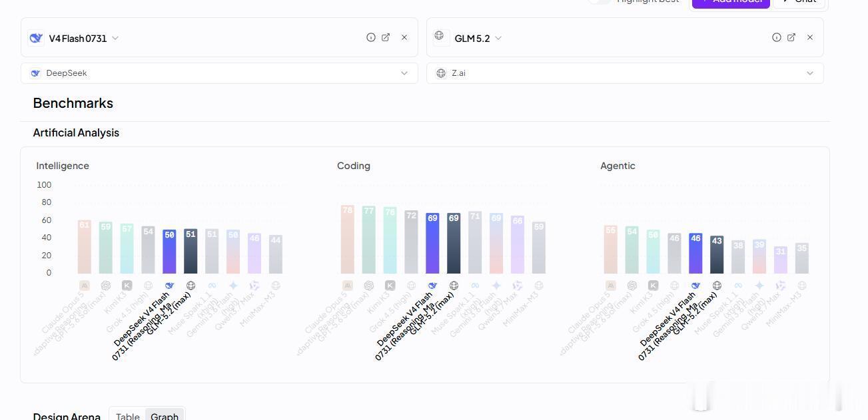Click the Design Arena section title
The image size is (868, 420).
67,416
